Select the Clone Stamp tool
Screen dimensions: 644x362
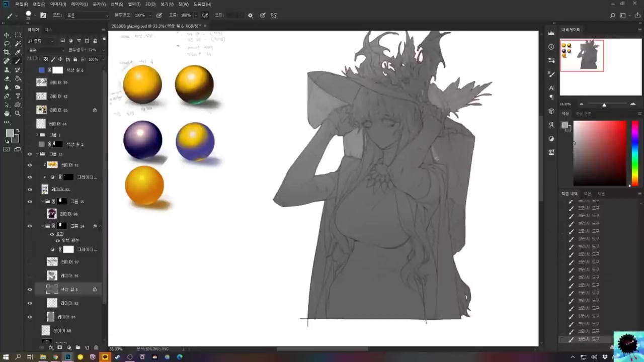click(7, 70)
